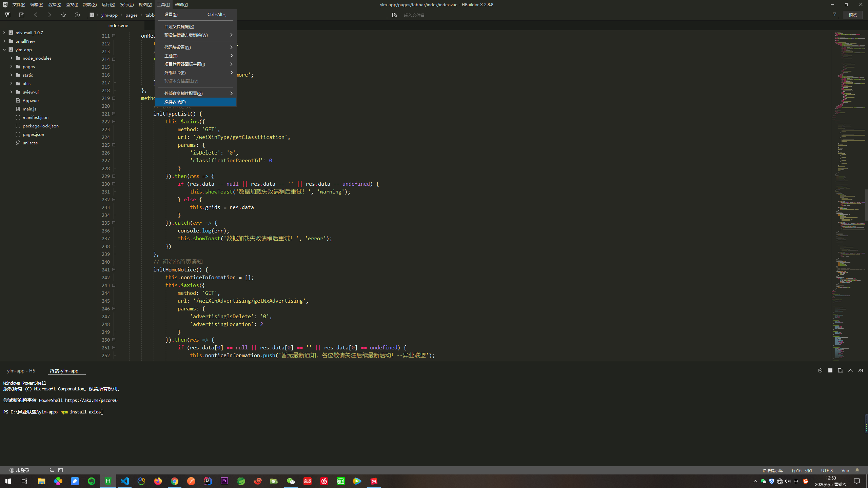Open IntelliJ IDEA from the taskbar

(x=208, y=481)
